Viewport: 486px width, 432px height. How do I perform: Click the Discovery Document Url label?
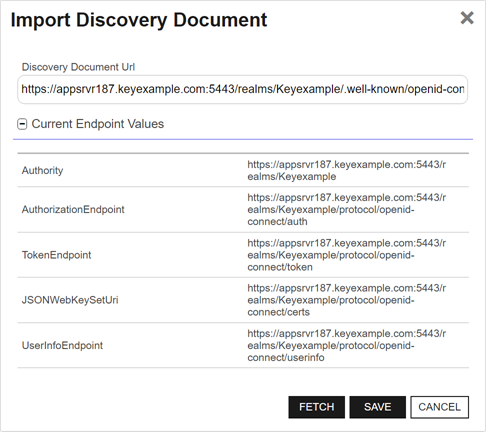[x=78, y=67]
